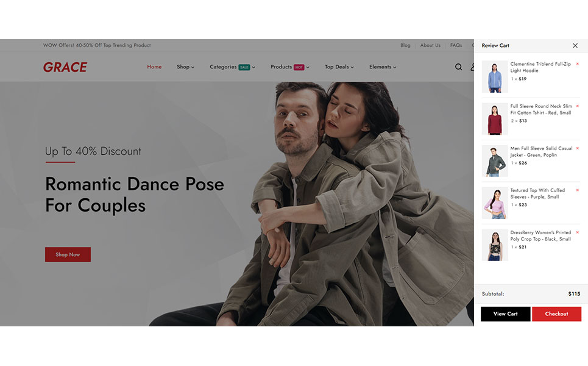This screenshot has height=366, width=588.
Task: Open search using the magnifier icon
Action: pyautogui.click(x=458, y=67)
